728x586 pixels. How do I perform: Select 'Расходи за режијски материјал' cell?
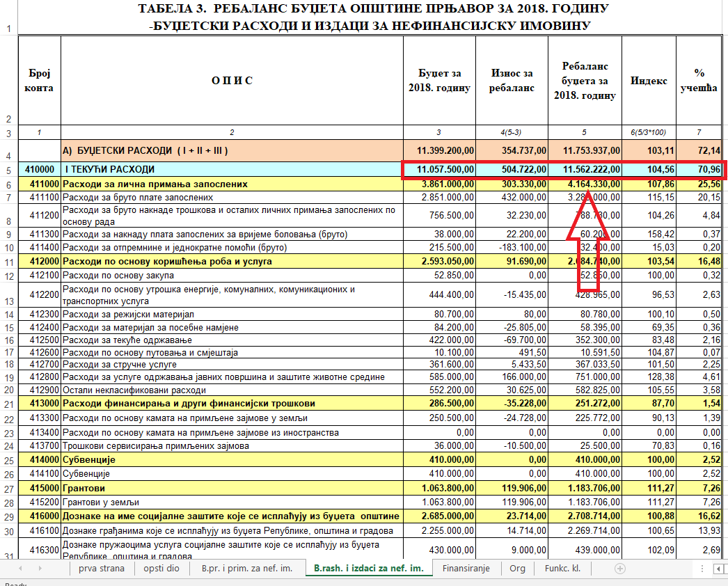point(232,314)
